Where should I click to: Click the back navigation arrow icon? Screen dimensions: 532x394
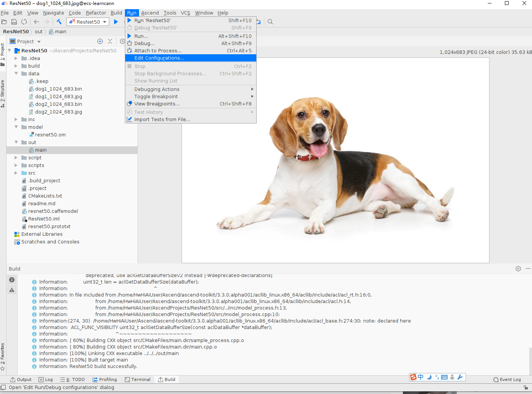[x=37, y=22]
